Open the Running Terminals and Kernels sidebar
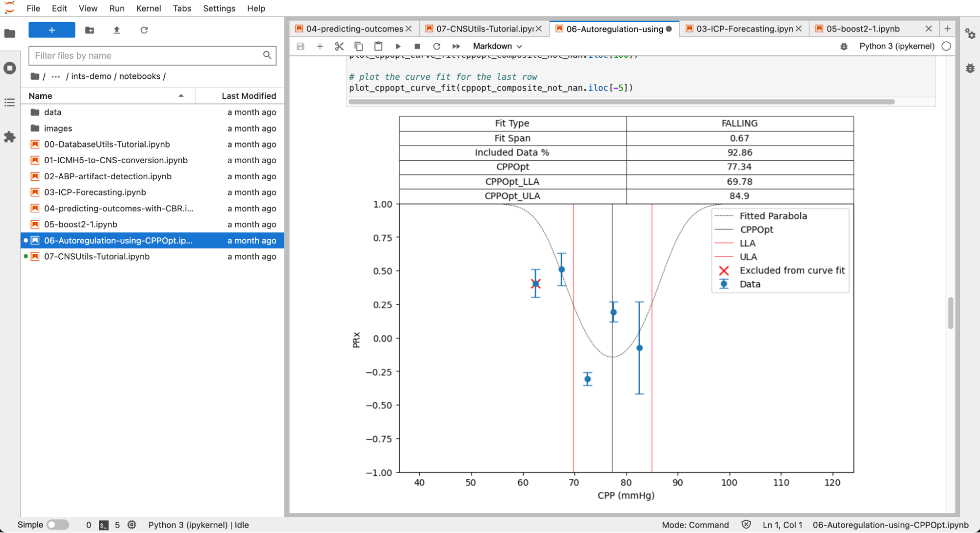The width and height of the screenshot is (980, 533). coord(10,68)
